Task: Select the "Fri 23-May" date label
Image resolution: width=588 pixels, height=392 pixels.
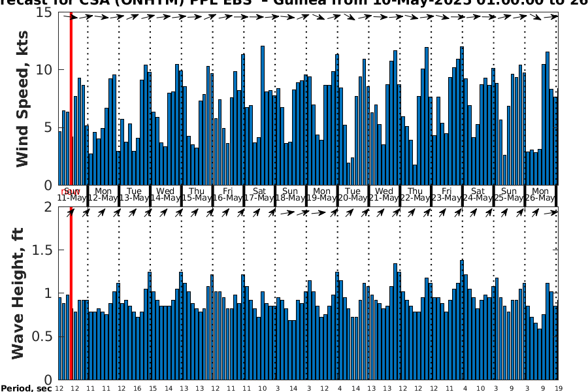Action: click(447, 195)
